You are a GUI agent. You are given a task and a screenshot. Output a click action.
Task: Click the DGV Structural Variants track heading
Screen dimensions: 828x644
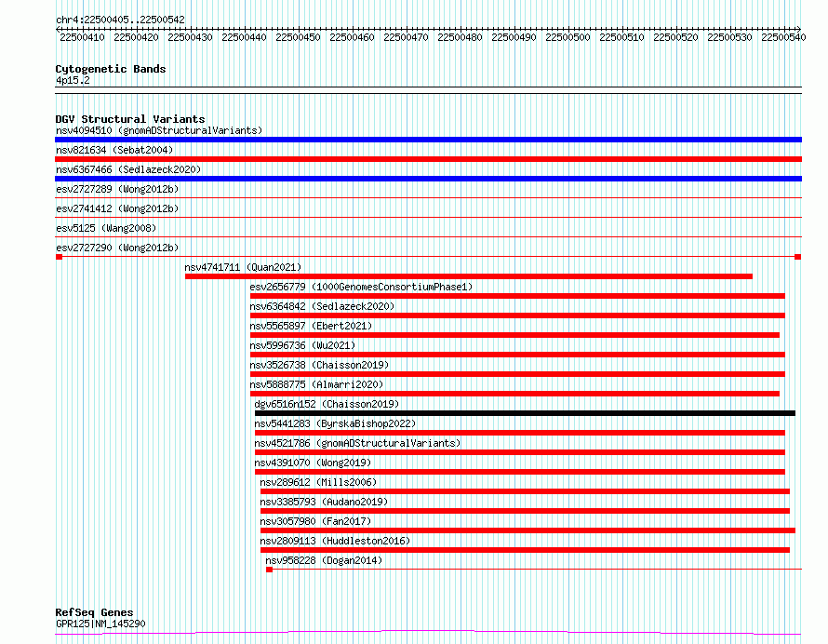point(130,119)
